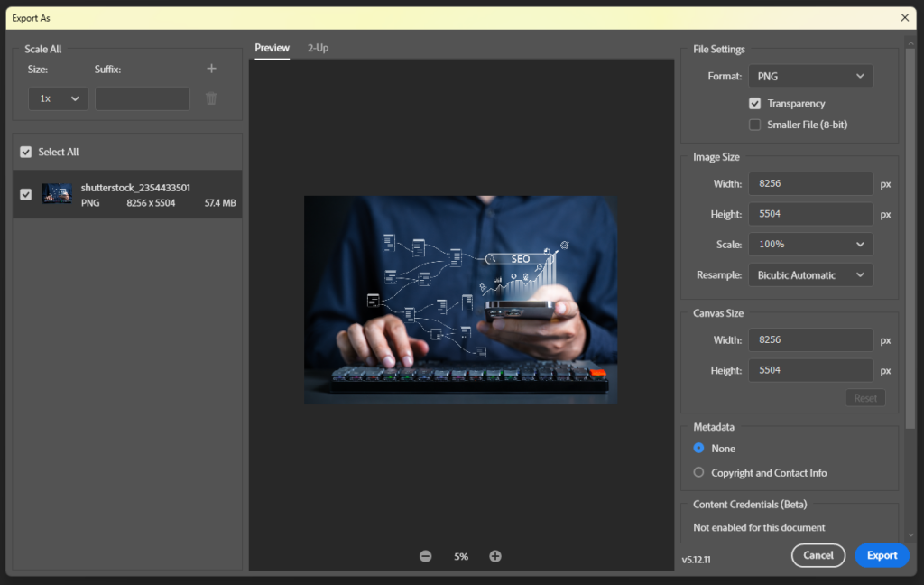This screenshot has height=585, width=924.
Task: Click the Cancel button
Action: [x=818, y=555]
